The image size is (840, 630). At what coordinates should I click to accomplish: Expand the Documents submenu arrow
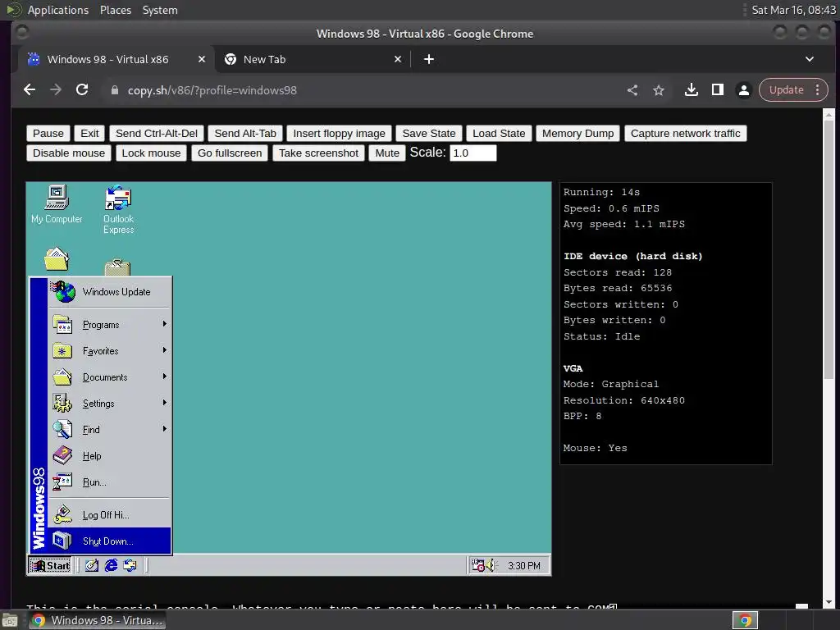tap(164, 377)
